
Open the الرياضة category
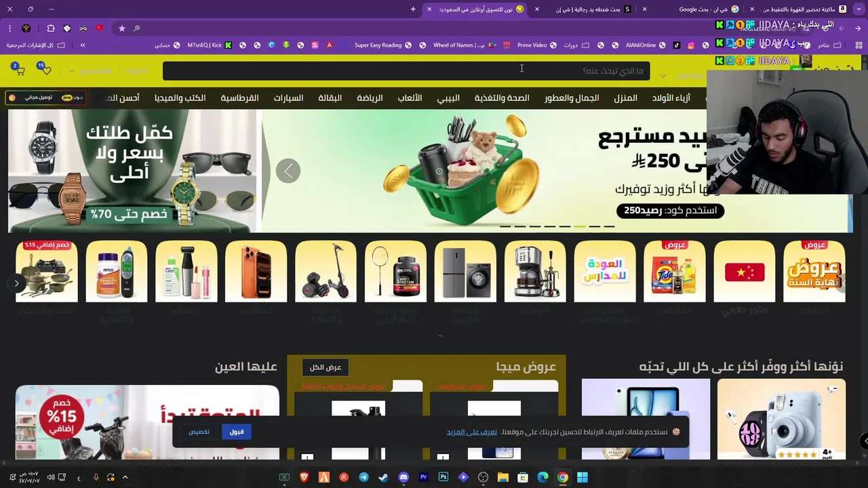[370, 98]
